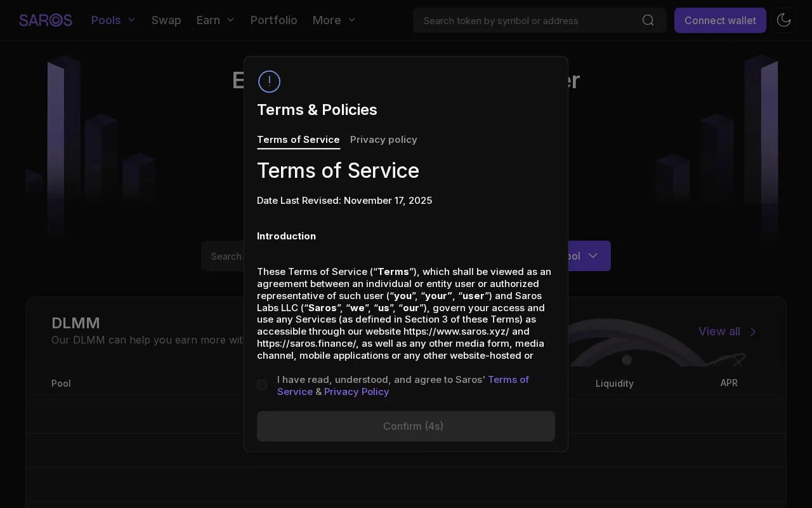Viewport: 812px width, 508px height.
Task: Click the search magnifier icon
Action: point(648,20)
